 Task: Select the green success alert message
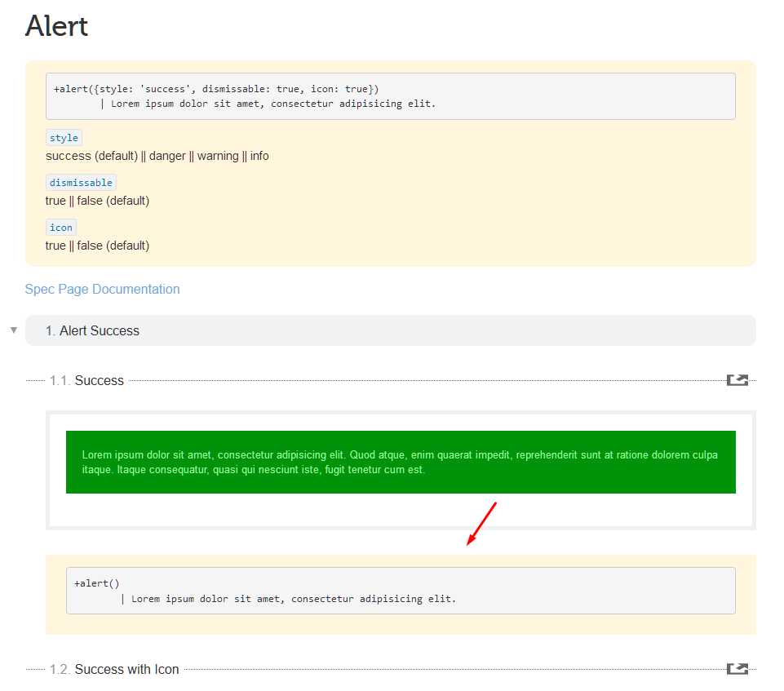point(401,462)
